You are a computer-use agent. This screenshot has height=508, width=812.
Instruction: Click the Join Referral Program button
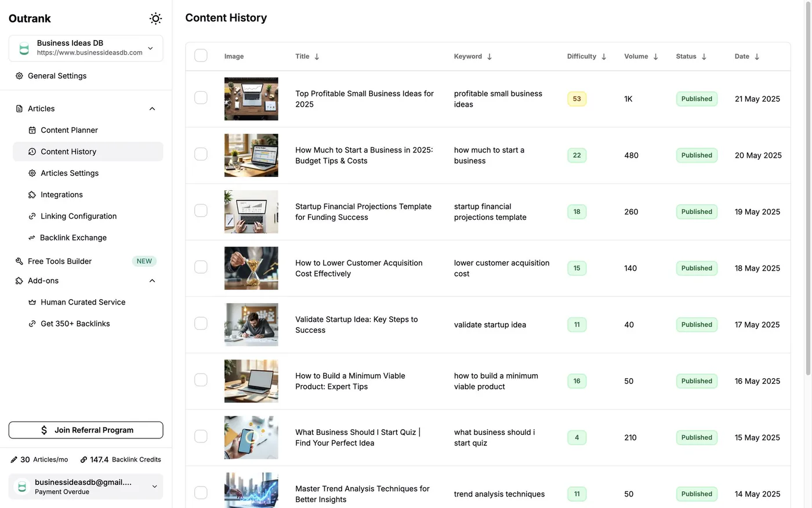86,430
